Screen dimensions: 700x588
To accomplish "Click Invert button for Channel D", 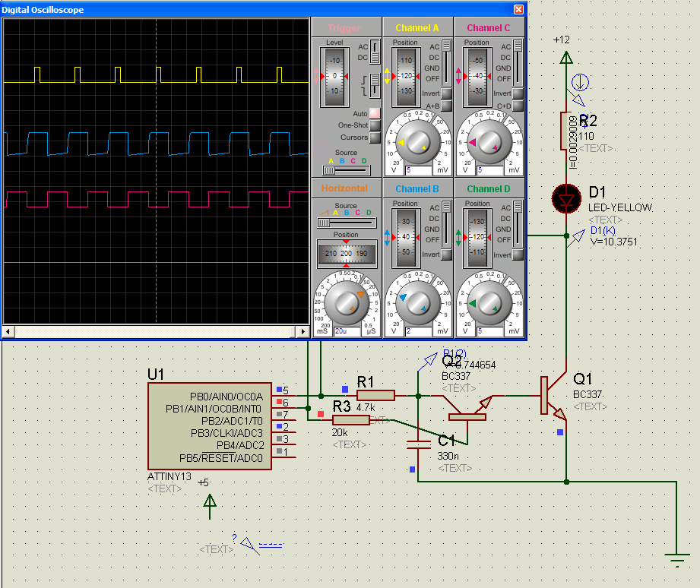I will click(x=518, y=254).
